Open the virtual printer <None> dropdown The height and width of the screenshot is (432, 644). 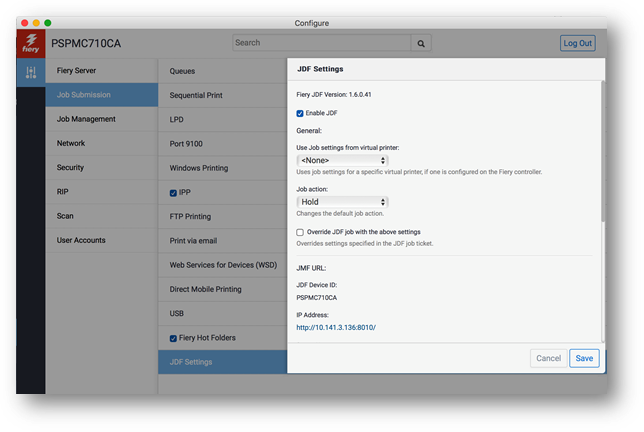tap(343, 160)
